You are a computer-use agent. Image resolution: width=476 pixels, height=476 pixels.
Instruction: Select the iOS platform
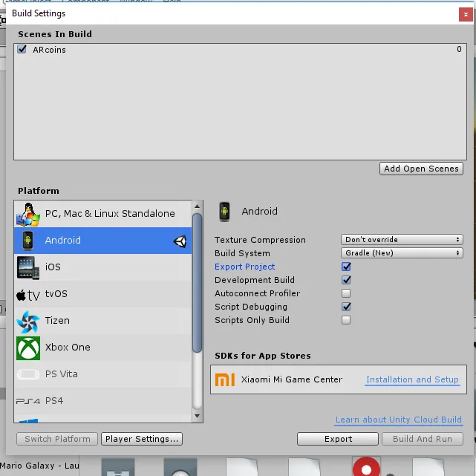(103, 267)
